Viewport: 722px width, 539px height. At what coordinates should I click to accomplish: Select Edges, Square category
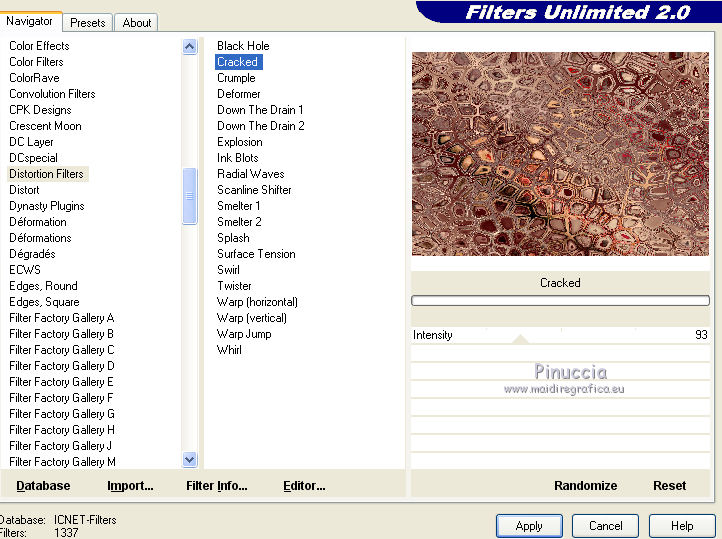coord(44,302)
